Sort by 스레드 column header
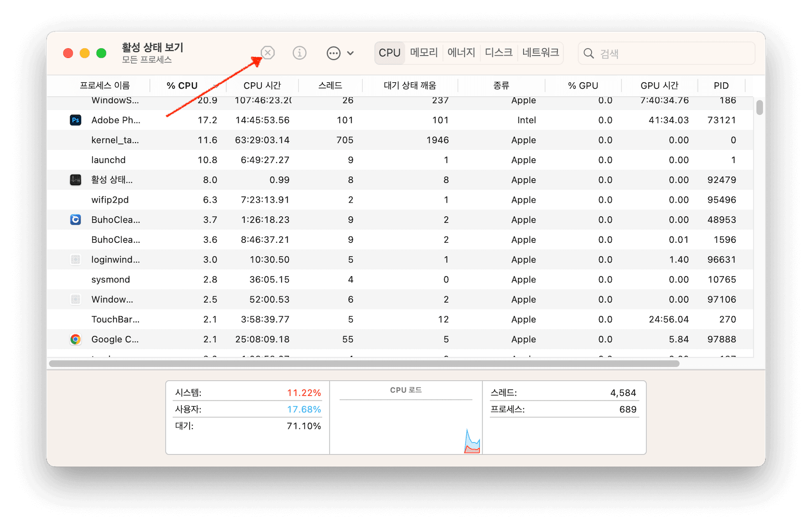This screenshot has width=812, height=528. (x=330, y=85)
